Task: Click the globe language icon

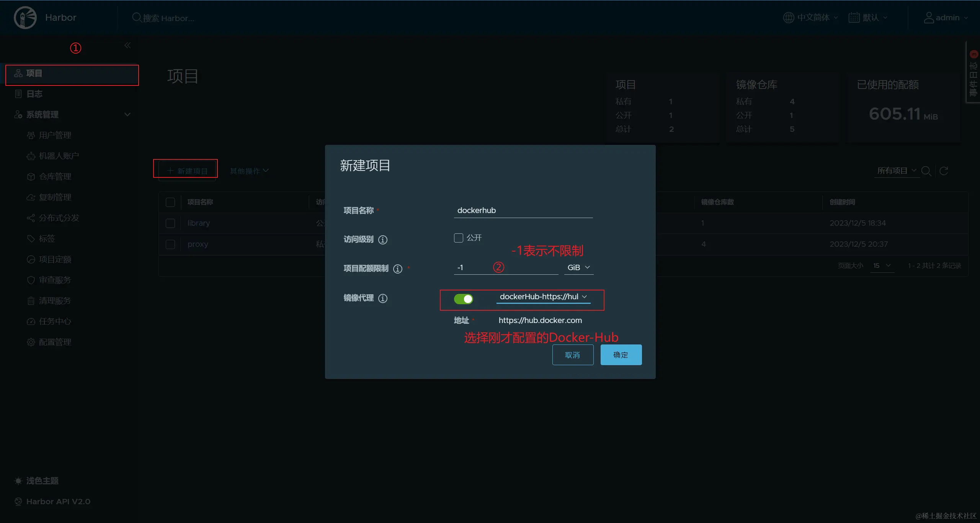Action: [x=788, y=18]
